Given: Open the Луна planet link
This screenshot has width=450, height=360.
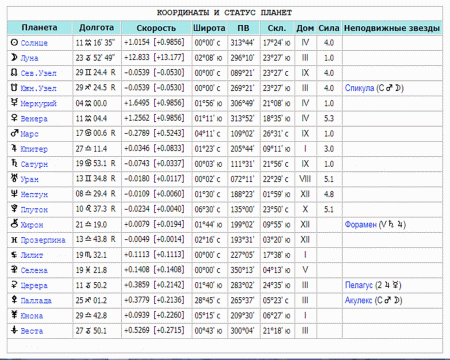Looking at the screenshot, I should 29,58.
